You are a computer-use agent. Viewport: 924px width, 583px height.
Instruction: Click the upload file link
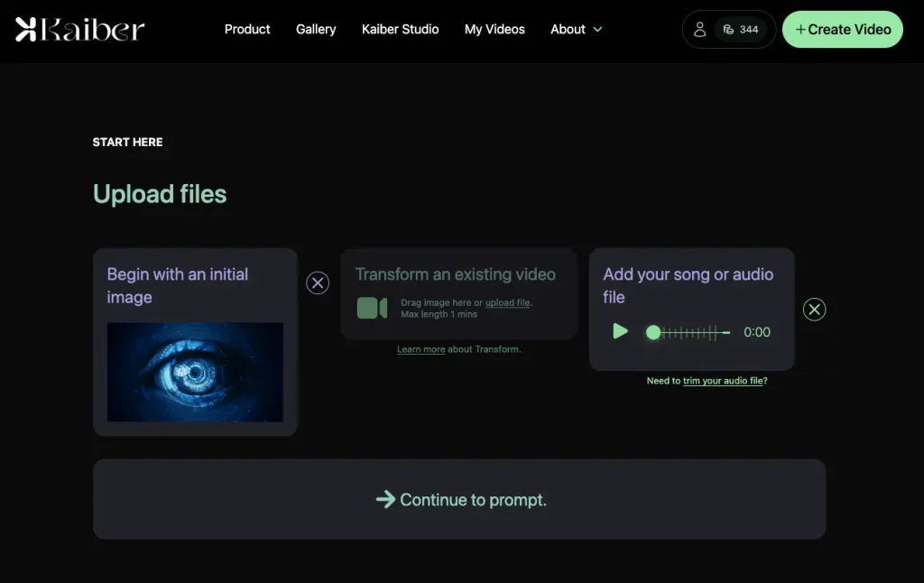[x=508, y=303]
